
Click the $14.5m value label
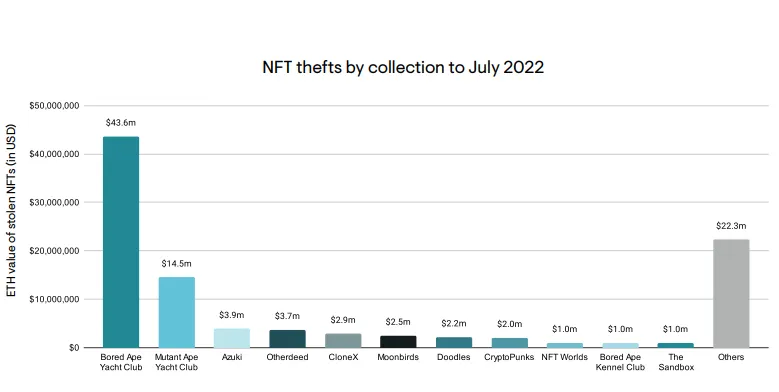point(176,263)
